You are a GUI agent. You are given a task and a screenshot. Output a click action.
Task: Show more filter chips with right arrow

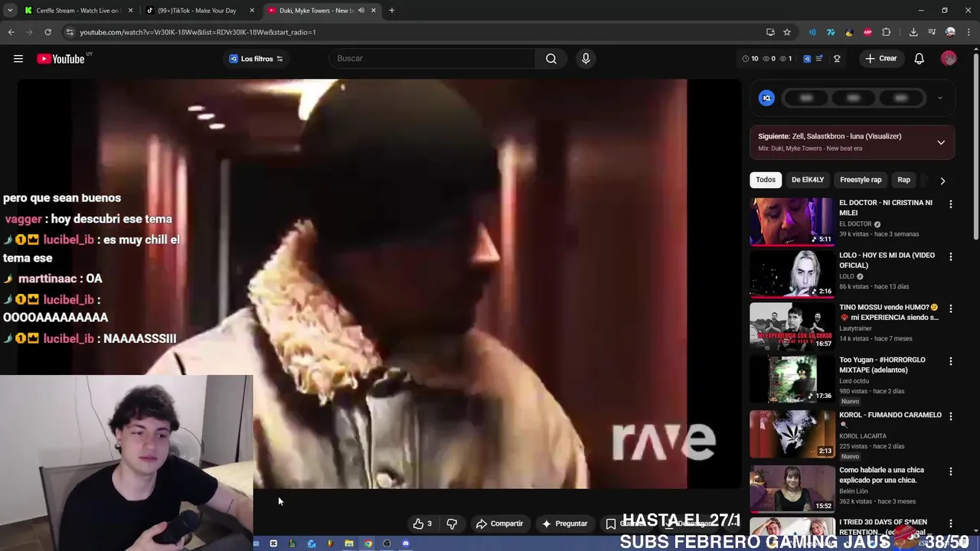click(x=942, y=181)
